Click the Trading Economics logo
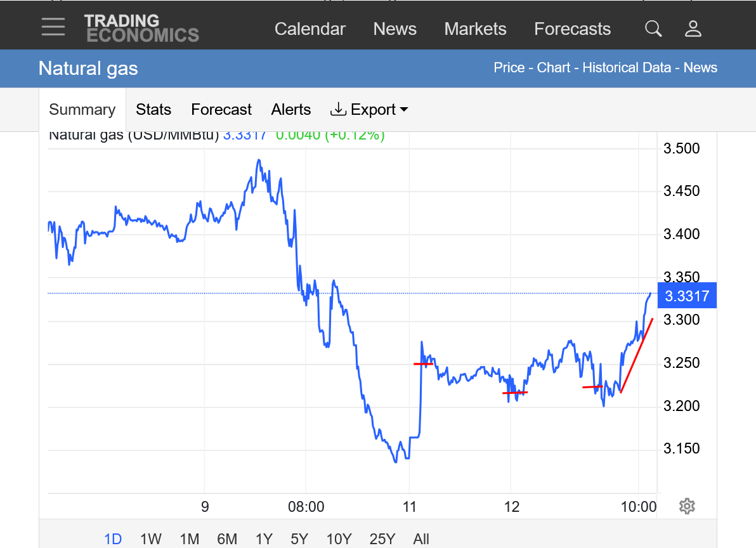756x548 pixels. point(141,28)
